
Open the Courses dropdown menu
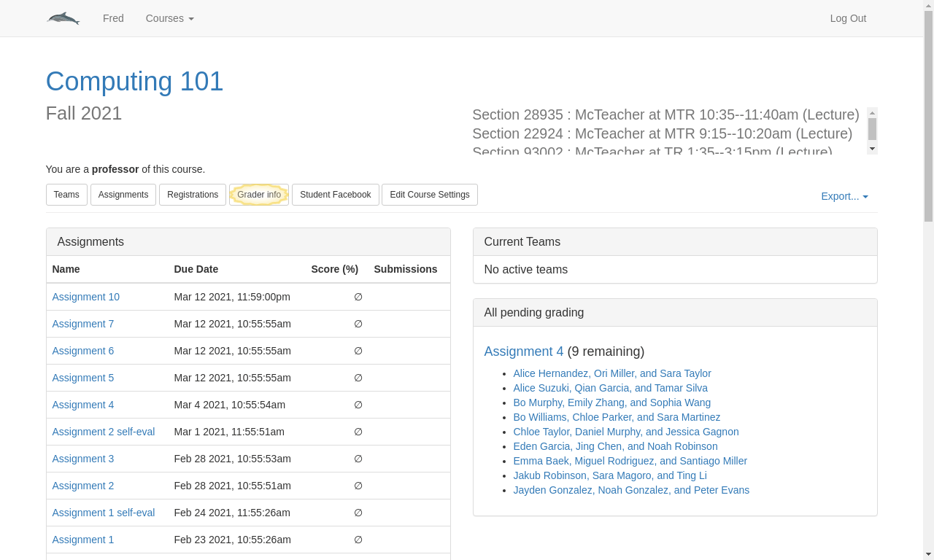coord(169,18)
